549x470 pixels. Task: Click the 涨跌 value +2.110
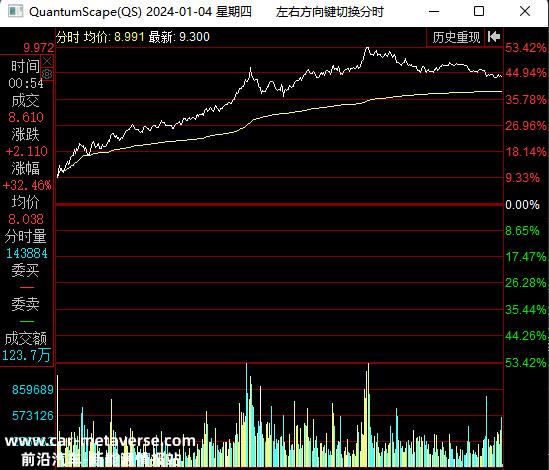pyautogui.click(x=27, y=151)
